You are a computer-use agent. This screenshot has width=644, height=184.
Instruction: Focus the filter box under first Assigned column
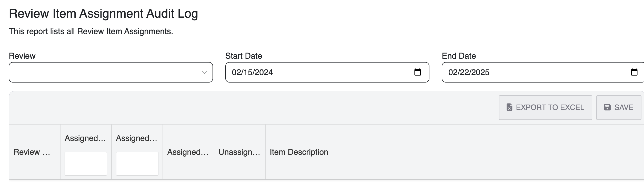coord(86,163)
